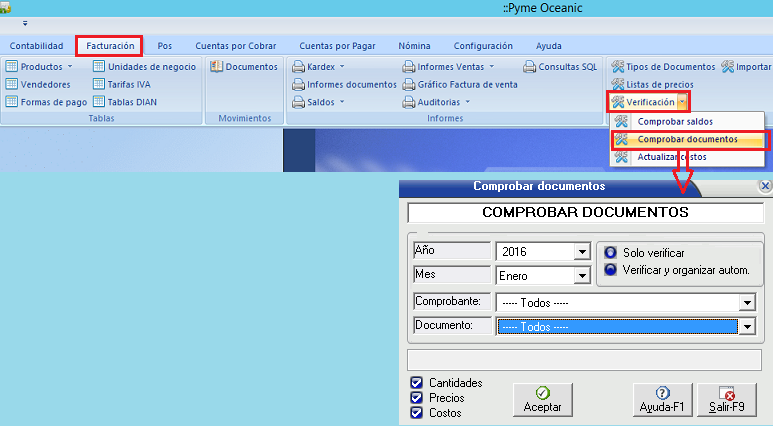Screen dimensions: 773x426
Task: Click the Vendedores table icon
Action: click(12, 84)
